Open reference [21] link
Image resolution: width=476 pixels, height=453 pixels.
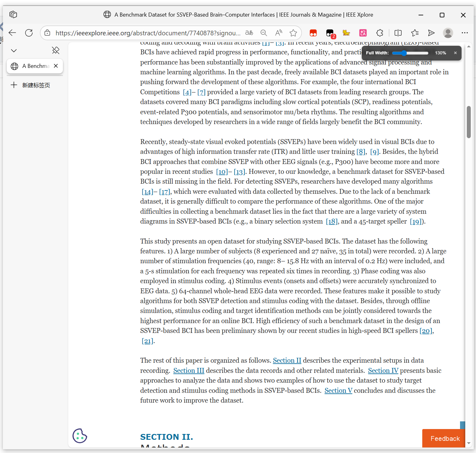[147, 341]
